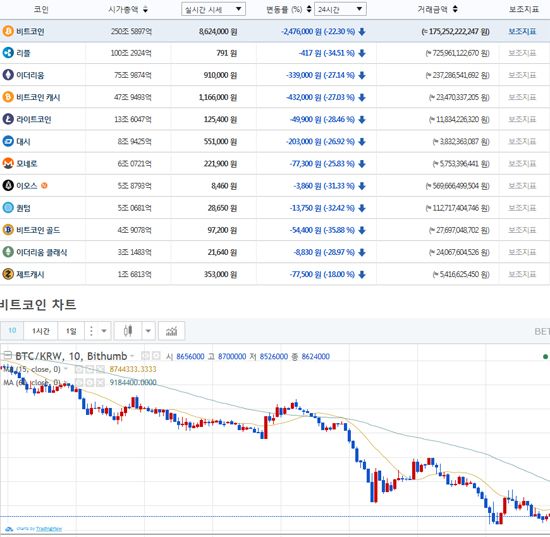
Task: Sort by trade volume (거래금액) arrows
Action: click(x=455, y=9)
